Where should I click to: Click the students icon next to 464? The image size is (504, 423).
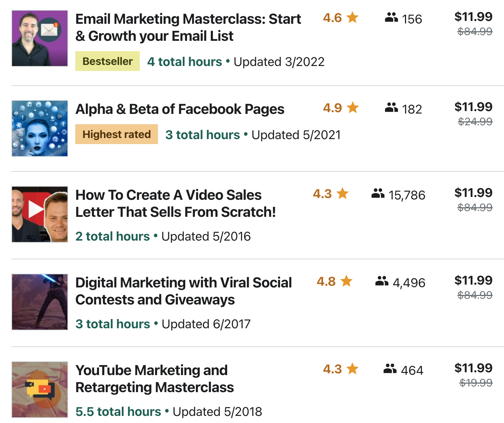[390, 369]
